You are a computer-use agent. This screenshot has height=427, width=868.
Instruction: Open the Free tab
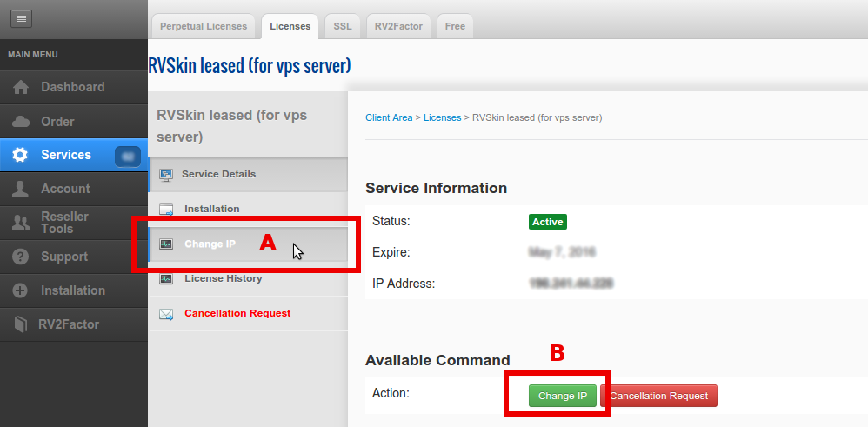click(x=455, y=26)
